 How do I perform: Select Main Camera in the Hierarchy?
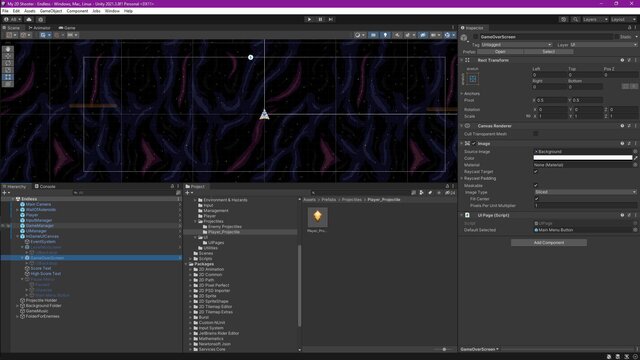tap(38, 204)
